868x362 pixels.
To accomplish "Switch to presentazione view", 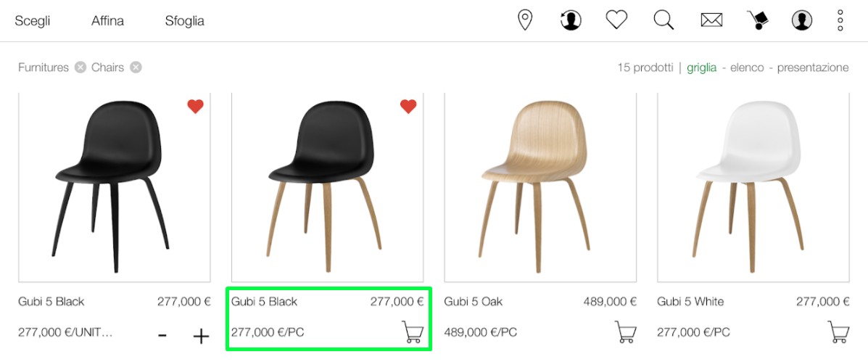I will (813, 67).
